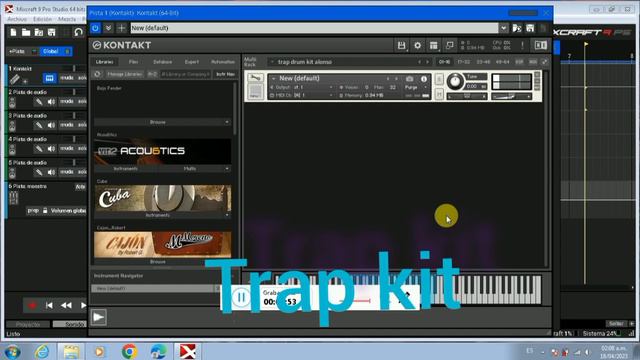The image size is (640, 360).
Task: Click Multis under Acoustics library
Action: pos(190,169)
